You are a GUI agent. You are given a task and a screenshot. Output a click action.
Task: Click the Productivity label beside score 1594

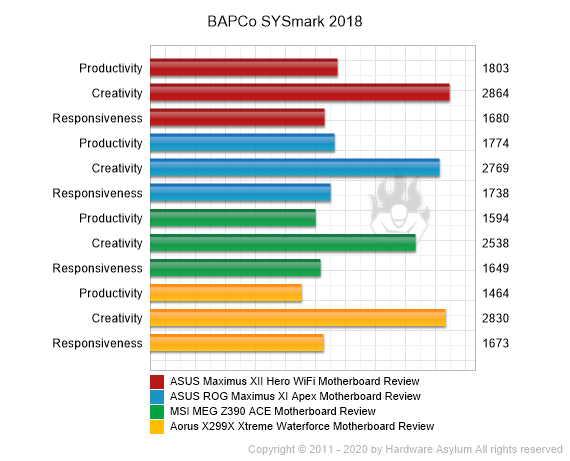111,219
